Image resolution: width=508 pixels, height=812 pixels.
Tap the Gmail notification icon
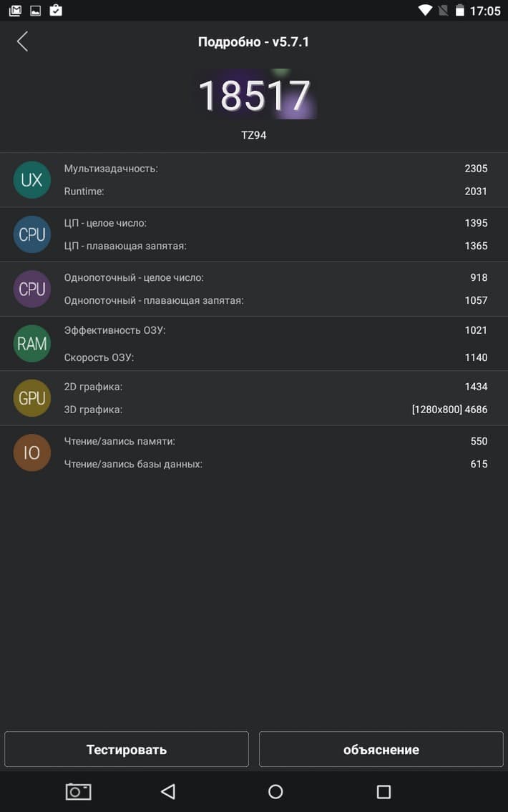pos(14,11)
